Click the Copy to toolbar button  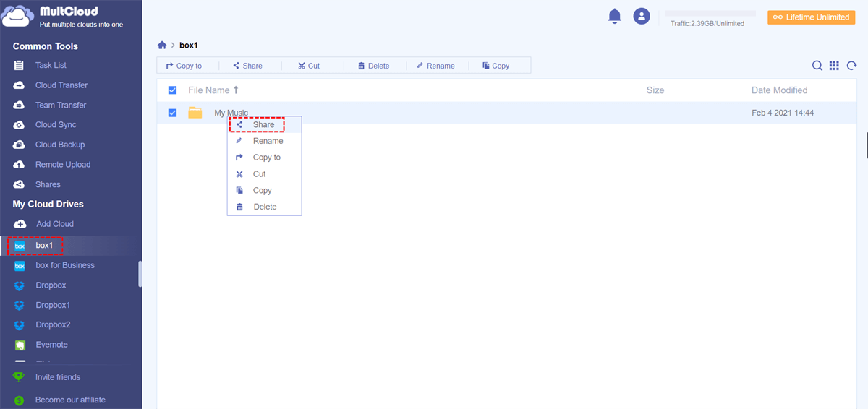click(184, 66)
